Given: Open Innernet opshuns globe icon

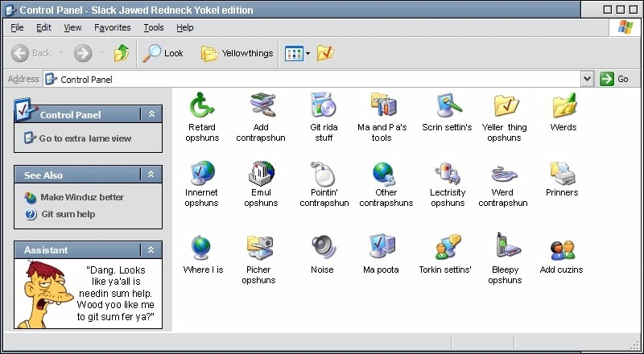Looking at the screenshot, I should pyautogui.click(x=201, y=172).
